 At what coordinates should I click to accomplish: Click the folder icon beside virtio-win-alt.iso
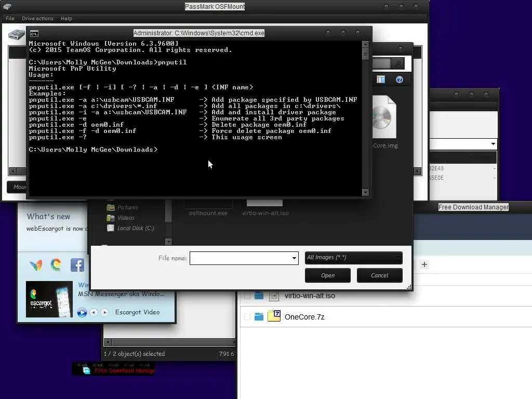(259, 295)
